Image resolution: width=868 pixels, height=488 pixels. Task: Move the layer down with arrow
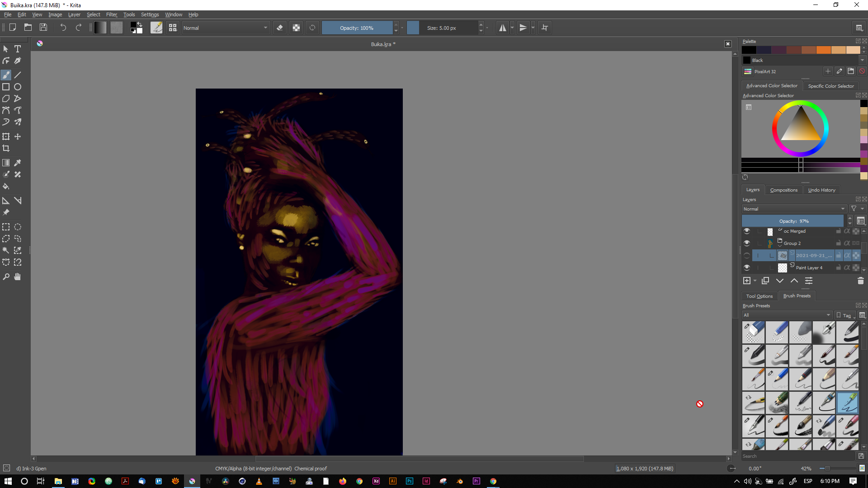pyautogui.click(x=780, y=281)
